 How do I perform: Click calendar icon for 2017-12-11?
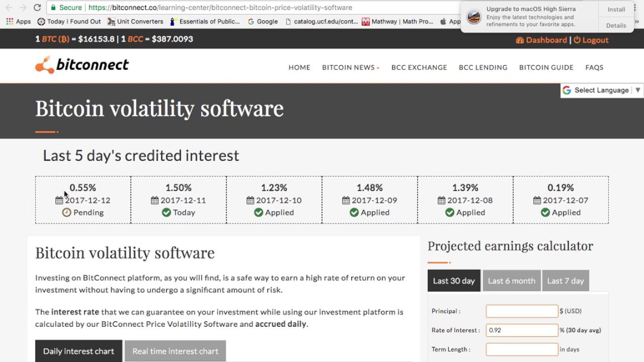[154, 200]
